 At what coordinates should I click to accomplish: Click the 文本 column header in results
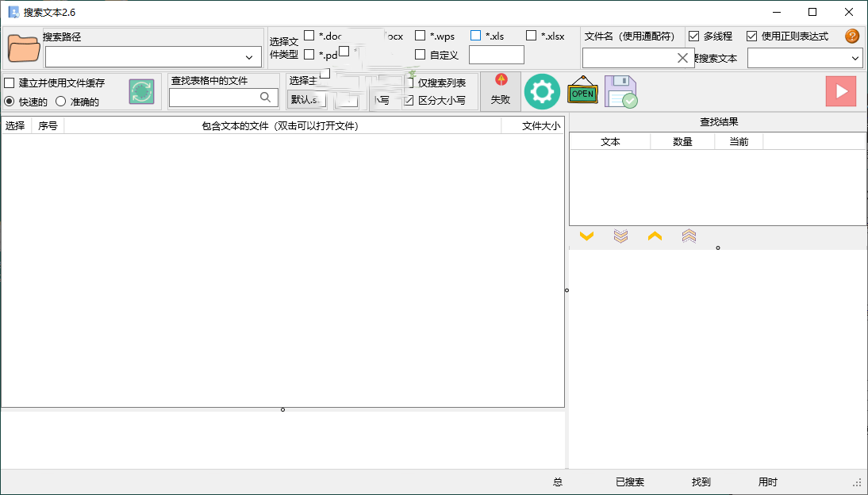[610, 142]
